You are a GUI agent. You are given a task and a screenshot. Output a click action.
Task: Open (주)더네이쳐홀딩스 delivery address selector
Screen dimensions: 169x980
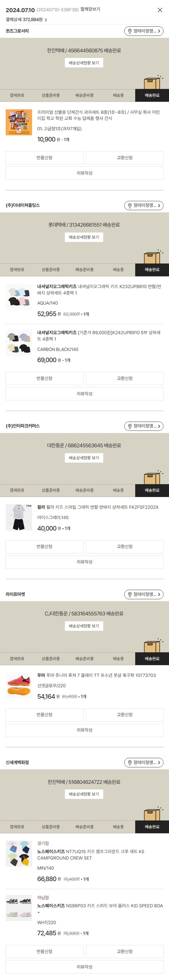[144, 205]
